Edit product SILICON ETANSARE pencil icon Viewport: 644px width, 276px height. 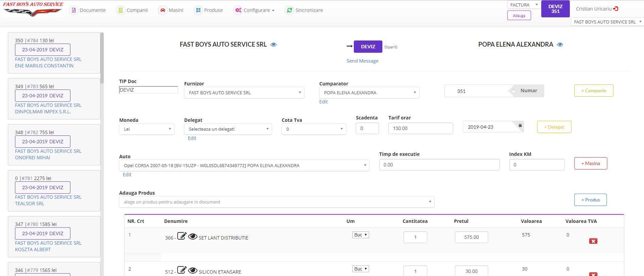pyautogui.click(x=182, y=270)
